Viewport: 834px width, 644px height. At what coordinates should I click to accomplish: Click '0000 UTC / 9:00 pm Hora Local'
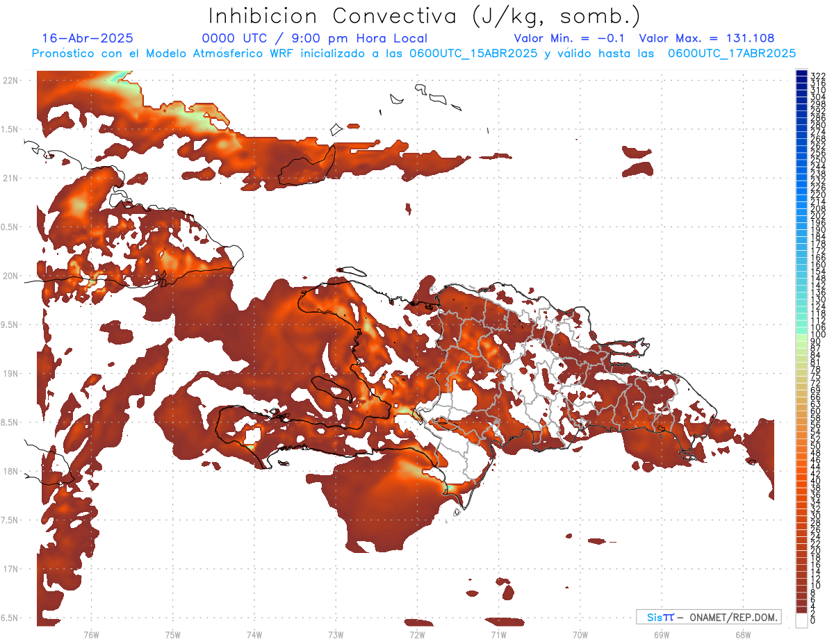(314, 38)
